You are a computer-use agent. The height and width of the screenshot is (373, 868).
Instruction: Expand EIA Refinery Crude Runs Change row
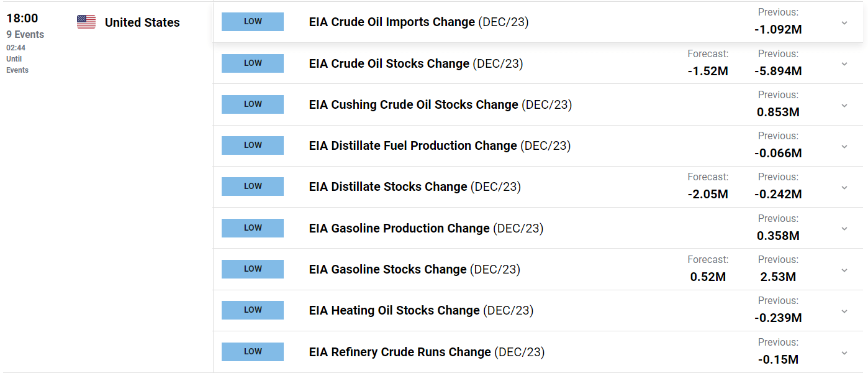(844, 353)
